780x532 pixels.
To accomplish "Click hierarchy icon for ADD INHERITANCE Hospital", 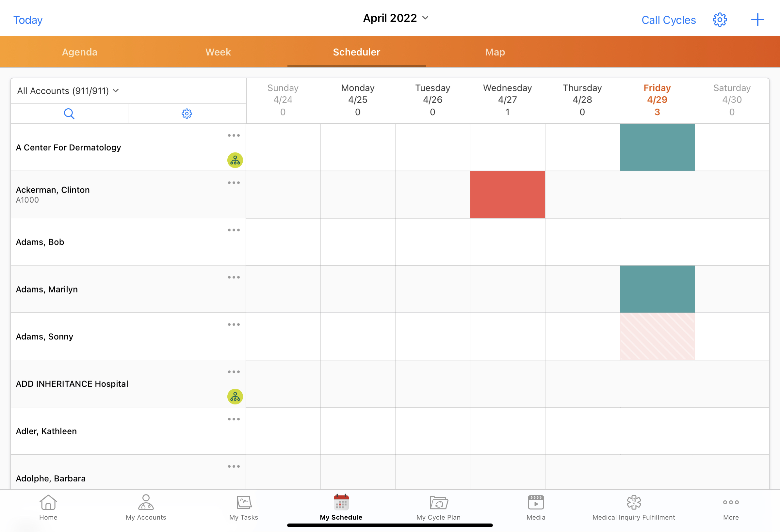I will click(235, 397).
